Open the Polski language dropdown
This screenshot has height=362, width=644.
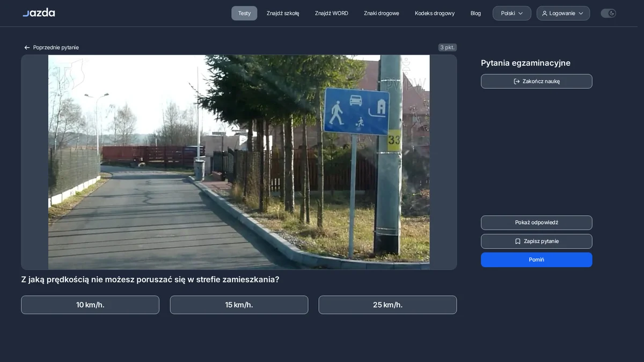pos(512,13)
